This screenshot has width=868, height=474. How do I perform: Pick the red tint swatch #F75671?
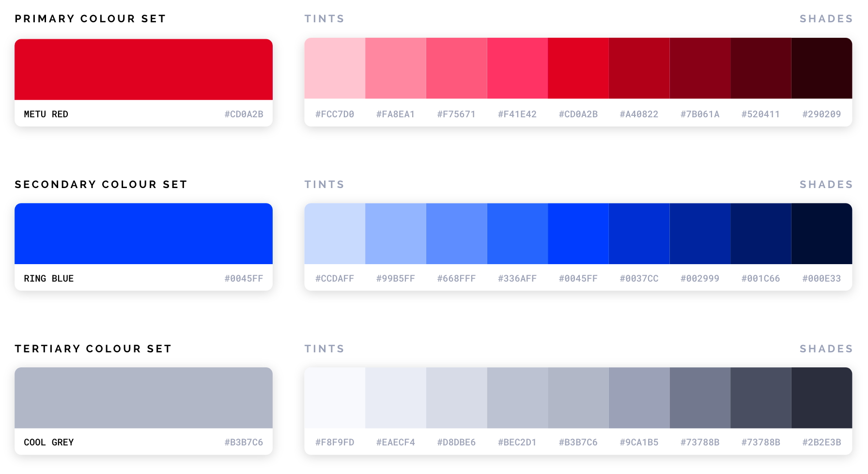pos(457,68)
